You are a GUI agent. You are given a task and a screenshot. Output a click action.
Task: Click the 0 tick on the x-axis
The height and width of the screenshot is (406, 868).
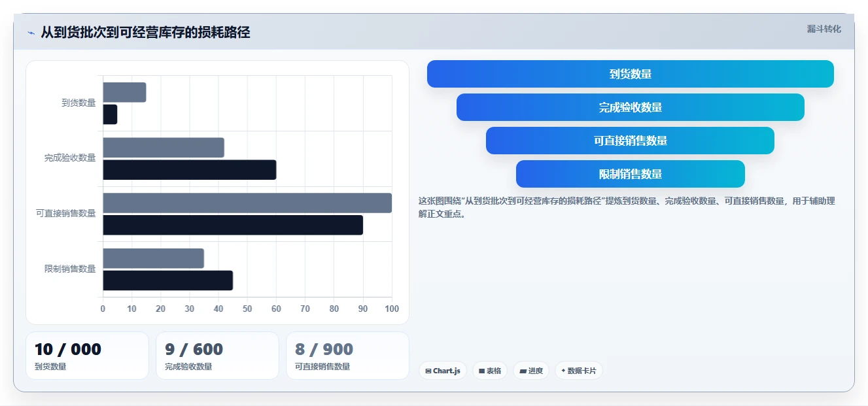click(x=103, y=309)
